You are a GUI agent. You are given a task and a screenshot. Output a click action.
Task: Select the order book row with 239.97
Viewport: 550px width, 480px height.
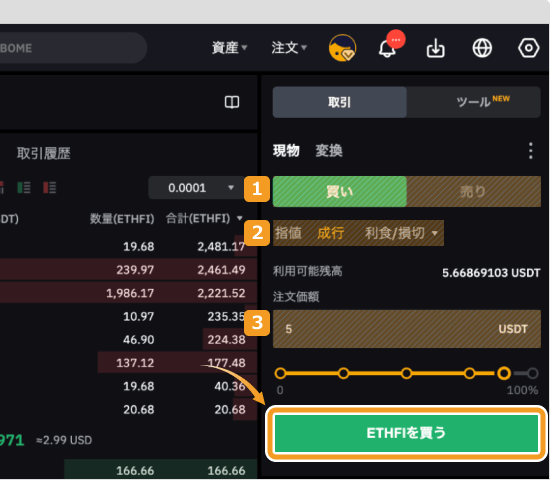[128, 269]
